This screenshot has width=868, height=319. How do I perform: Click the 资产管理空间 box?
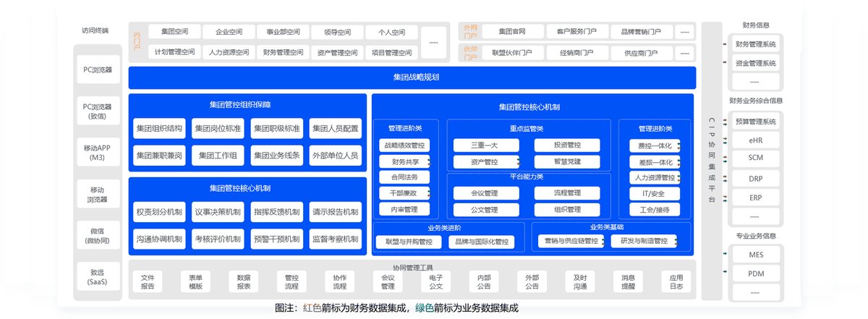pyautogui.click(x=337, y=52)
